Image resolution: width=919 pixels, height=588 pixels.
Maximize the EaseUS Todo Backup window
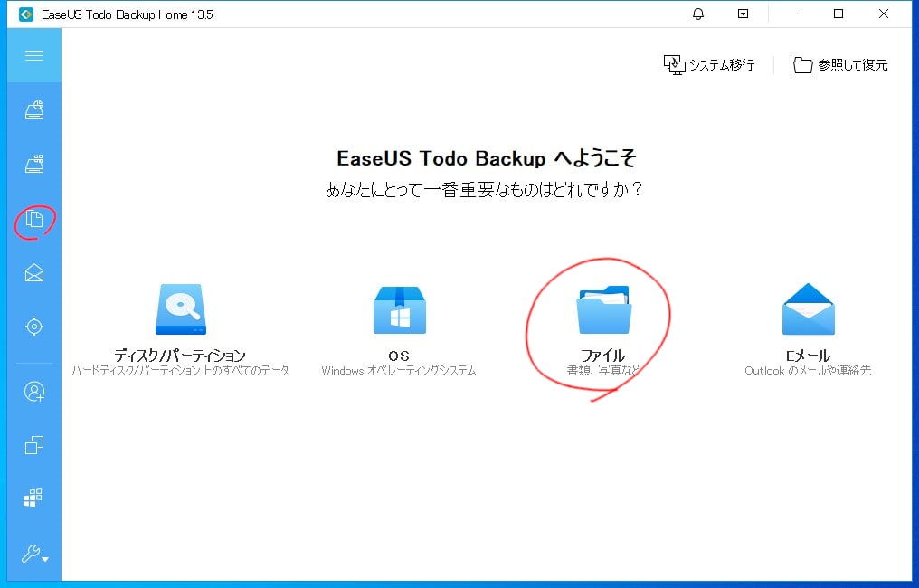[838, 14]
